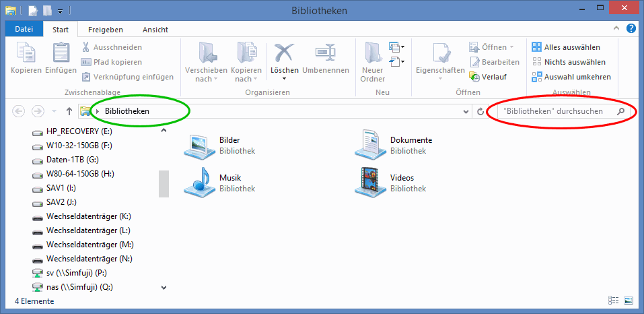Click the Umbenennen rename icon
Image resolution: width=644 pixels, height=314 pixels.
[x=326, y=53]
